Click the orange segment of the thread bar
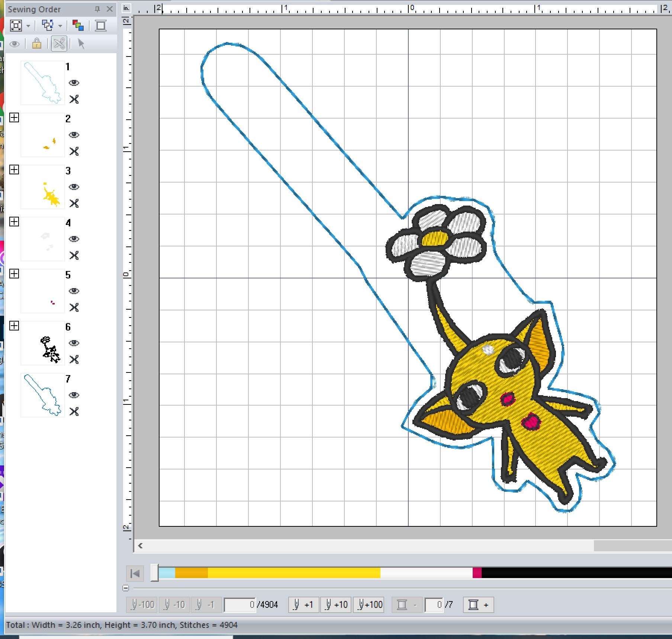This screenshot has width=672, height=639. click(x=192, y=573)
